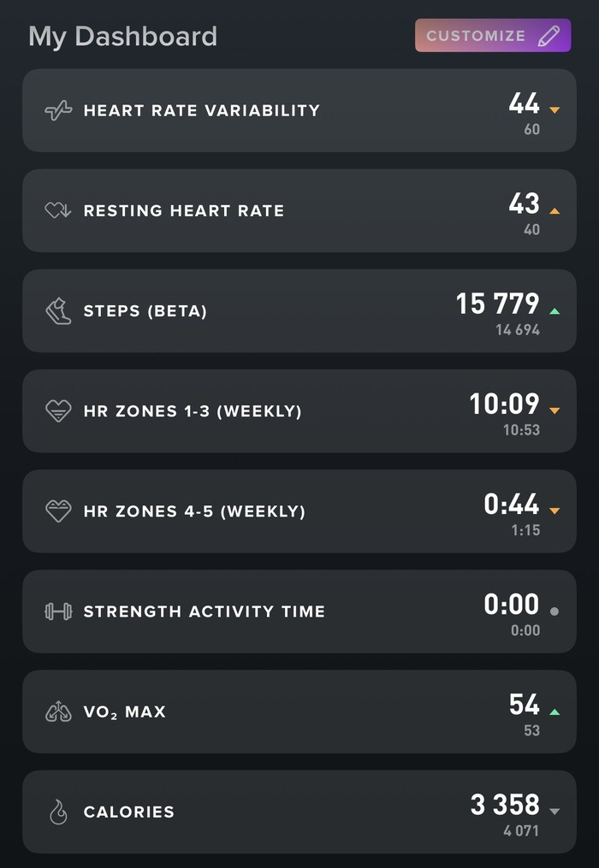Image resolution: width=599 pixels, height=868 pixels.
Task: Click the resting heart rate heart icon
Action: [x=58, y=210]
